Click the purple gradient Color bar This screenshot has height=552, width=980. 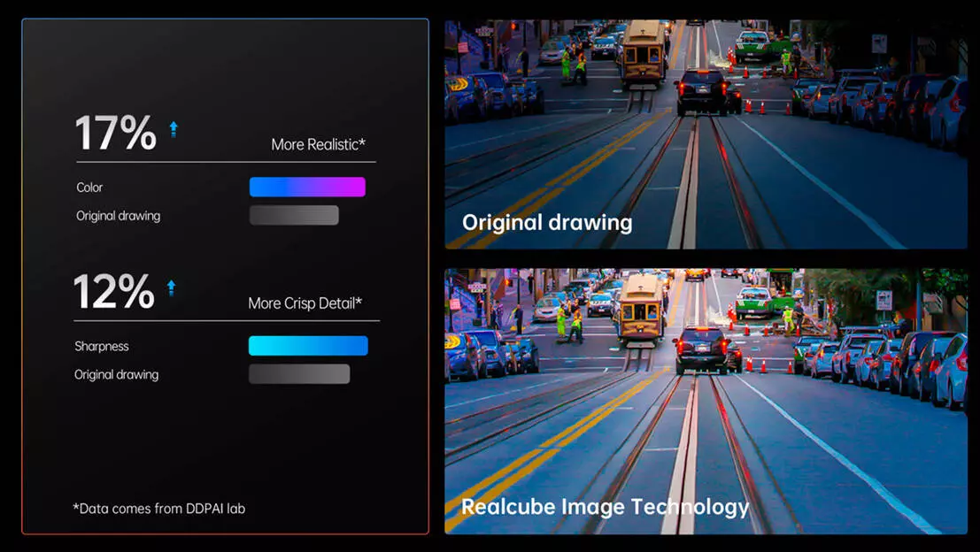tap(307, 187)
